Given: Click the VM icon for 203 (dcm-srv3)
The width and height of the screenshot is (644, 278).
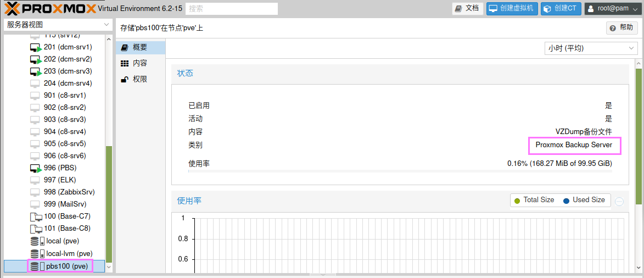Looking at the screenshot, I should 36,71.
